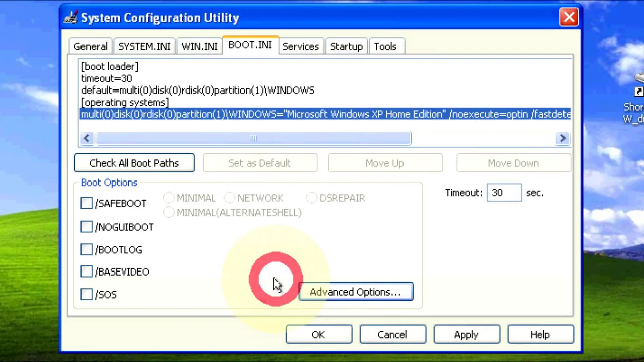This screenshot has height=362, width=644.
Task: Open the WIN.INI tab
Action: tap(199, 46)
